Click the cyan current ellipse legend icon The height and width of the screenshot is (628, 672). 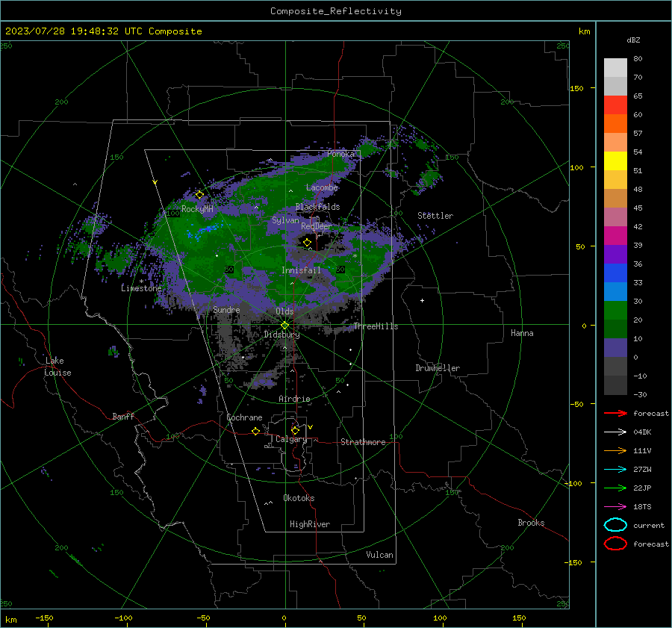[x=615, y=525]
